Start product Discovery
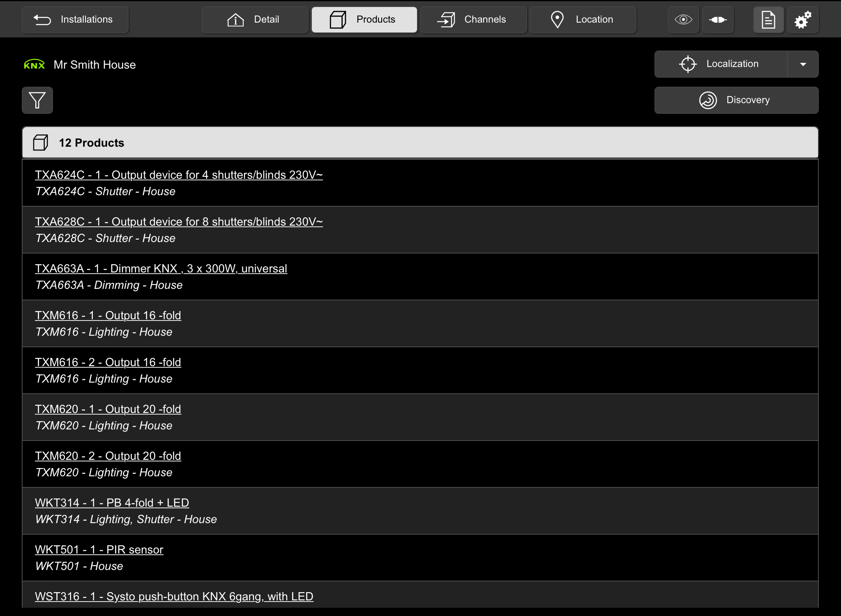 click(736, 100)
